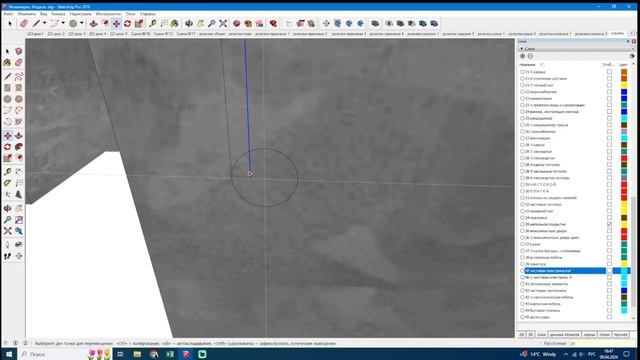Screen dimensions: 640x360
Task: Select the Polygon tool in left toolbar
Action: coord(19,99)
